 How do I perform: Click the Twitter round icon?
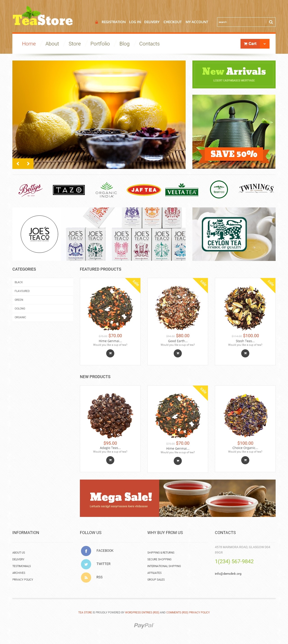[86, 564]
